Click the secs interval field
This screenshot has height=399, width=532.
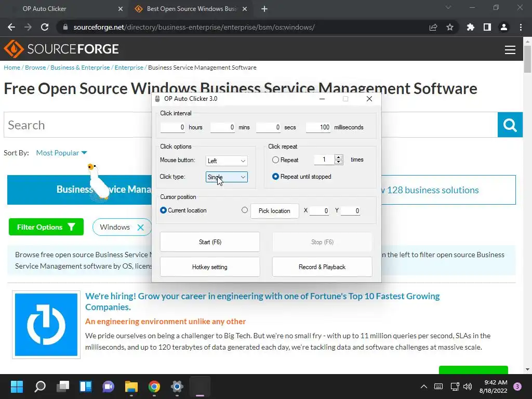coord(269,127)
